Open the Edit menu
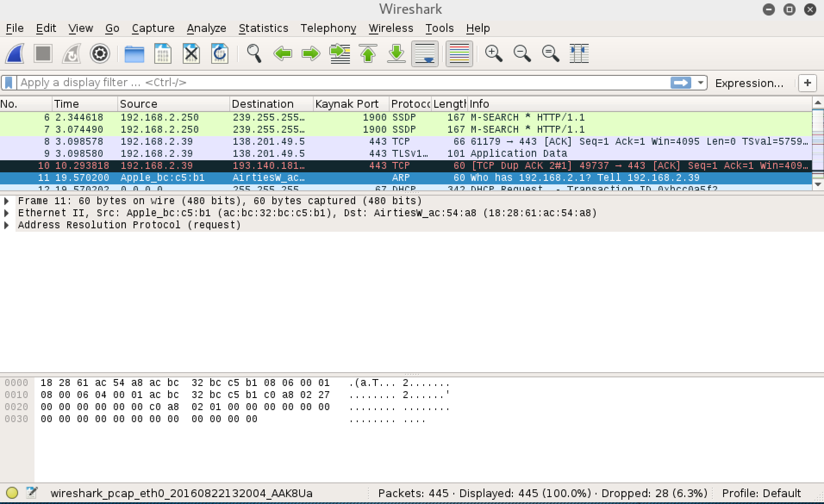This screenshot has width=824, height=504. [46, 28]
